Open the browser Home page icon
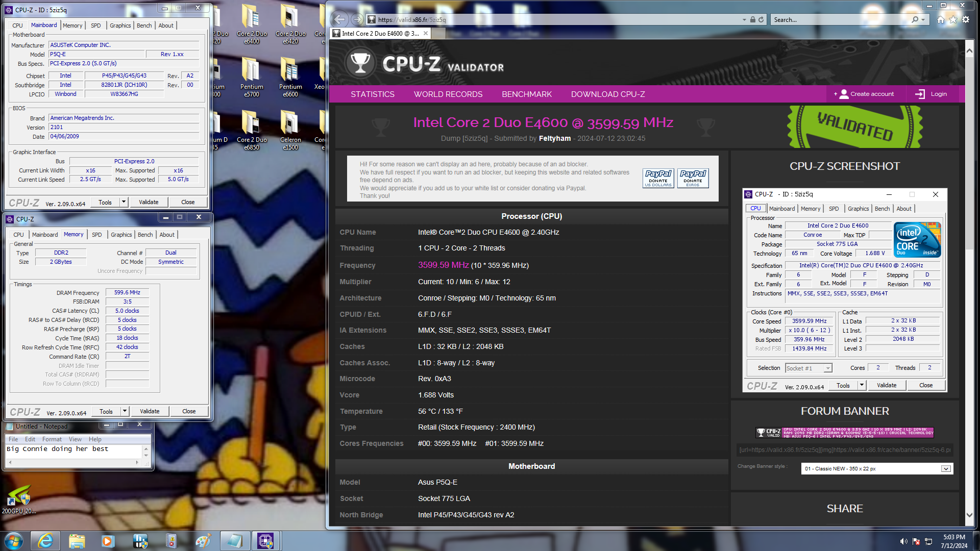 941,20
